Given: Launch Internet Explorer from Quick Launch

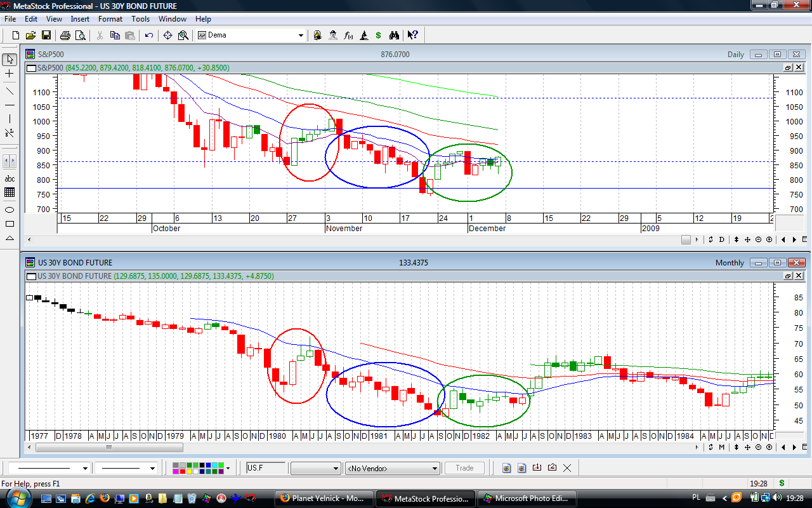Looking at the screenshot, I should click(x=91, y=498).
